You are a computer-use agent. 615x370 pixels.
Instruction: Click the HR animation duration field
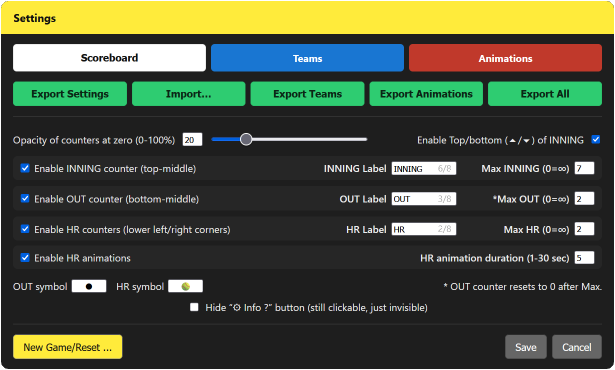(x=584, y=258)
